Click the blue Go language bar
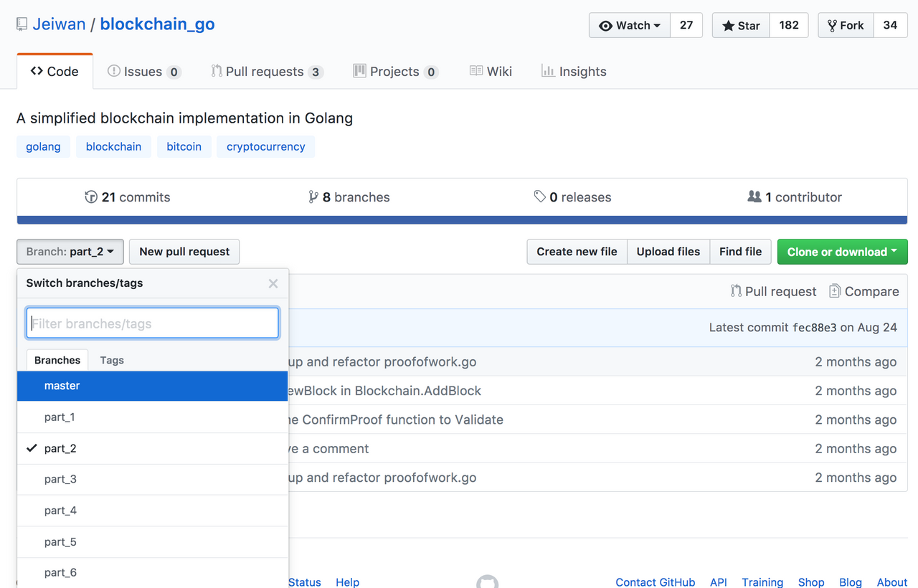Viewport: 918px width, 588px height. point(462,220)
